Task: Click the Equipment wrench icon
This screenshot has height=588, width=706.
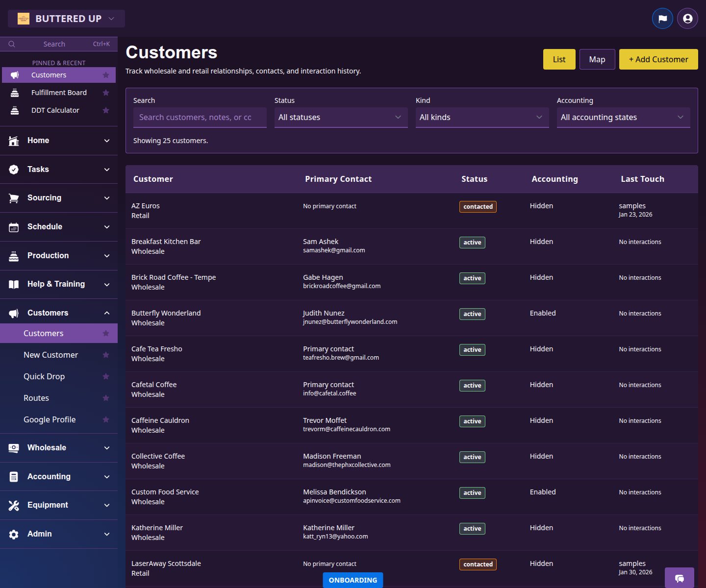Action: pos(14,505)
